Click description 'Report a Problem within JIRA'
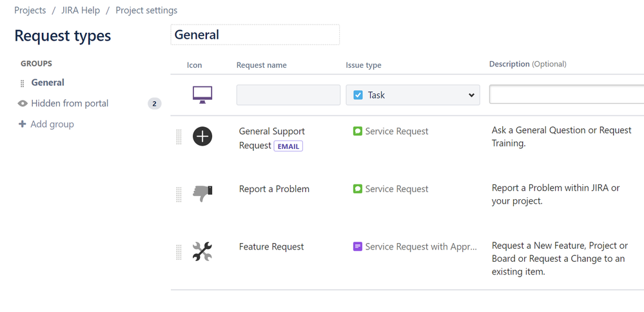The image size is (644, 312). 556,194
